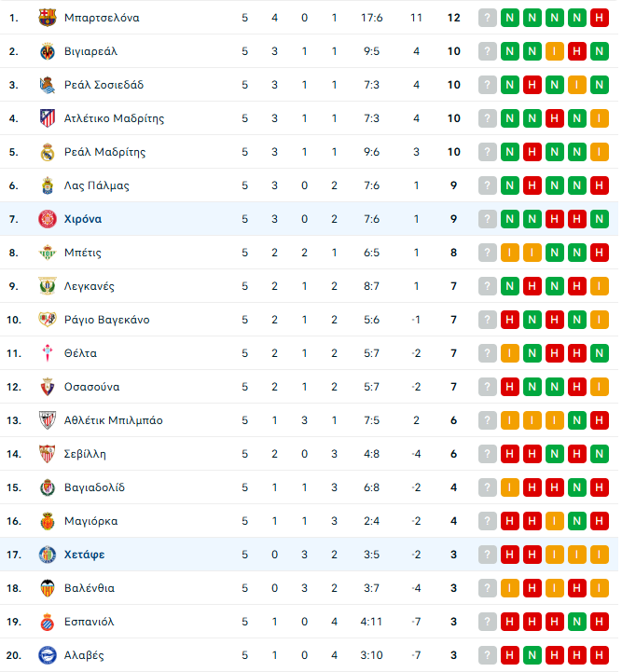The width and height of the screenshot is (622, 672).
Task: Click the Real Madrid crest icon
Action: tap(48, 152)
